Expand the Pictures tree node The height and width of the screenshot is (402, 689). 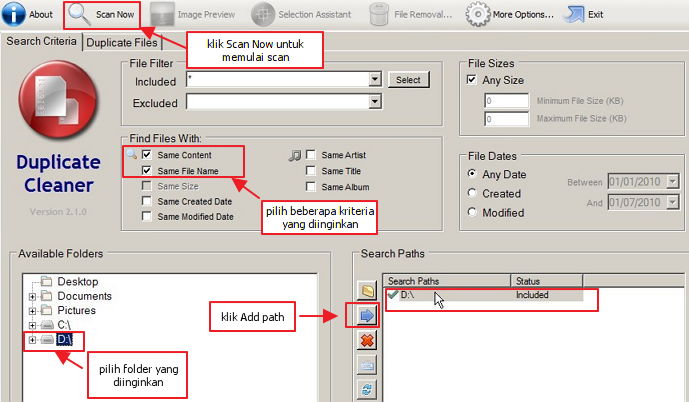[x=32, y=311]
